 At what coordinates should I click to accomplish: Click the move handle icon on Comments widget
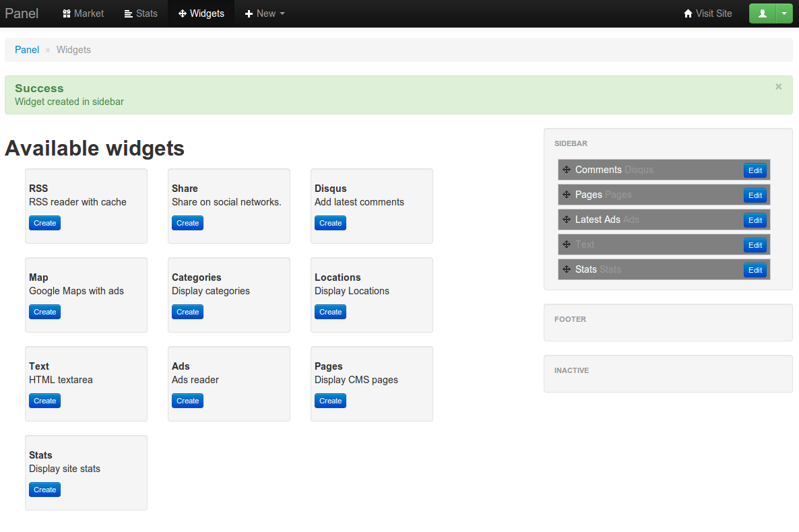567,170
